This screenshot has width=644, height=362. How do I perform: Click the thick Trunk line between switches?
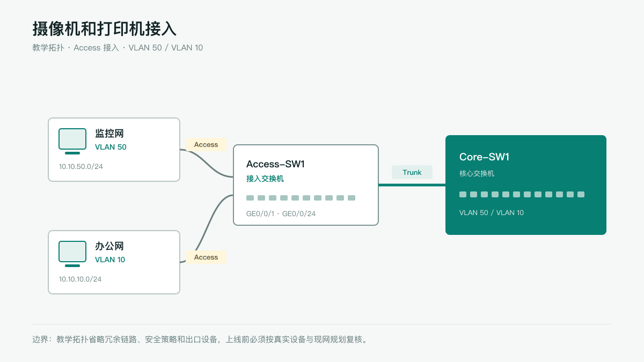(412, 185)
